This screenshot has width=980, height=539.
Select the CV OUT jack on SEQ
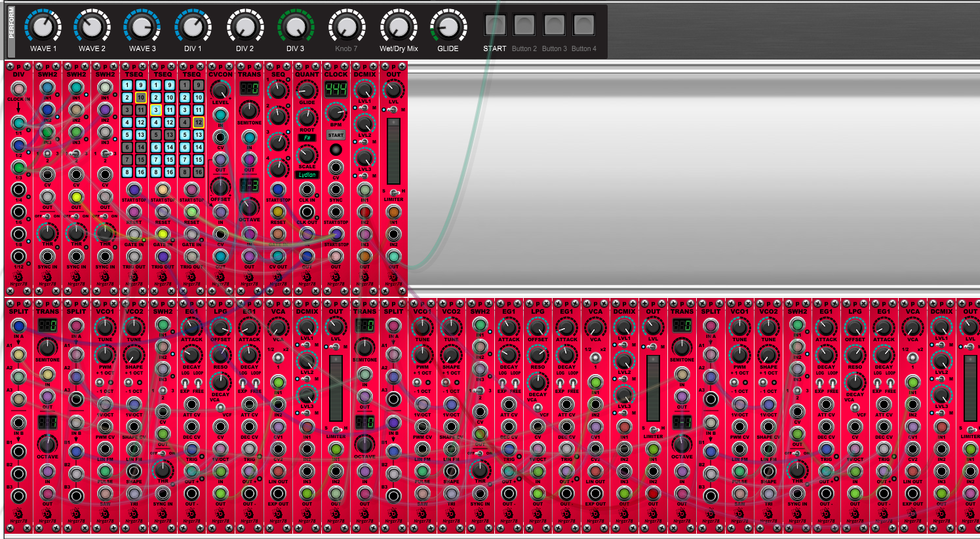pyautogui.click(x=278, y=256)
